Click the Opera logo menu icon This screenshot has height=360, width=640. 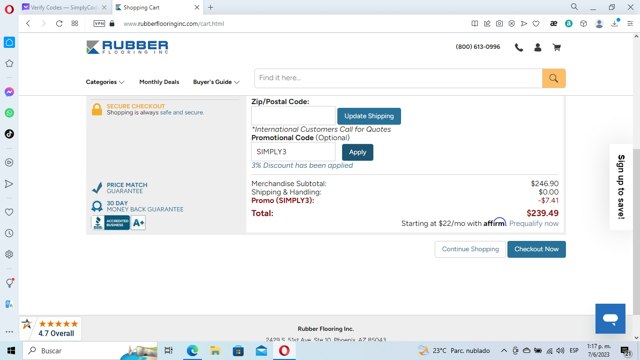(x=9, y=9)
